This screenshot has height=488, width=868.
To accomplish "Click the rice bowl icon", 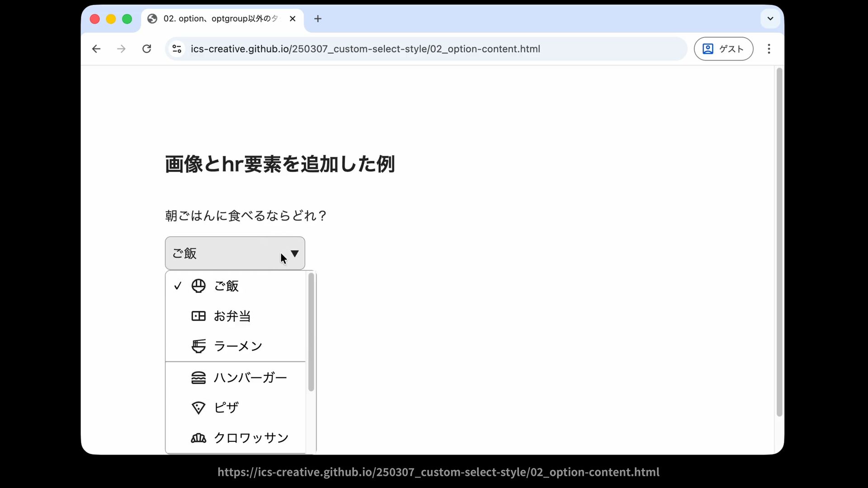I will (x=198, y=286).
